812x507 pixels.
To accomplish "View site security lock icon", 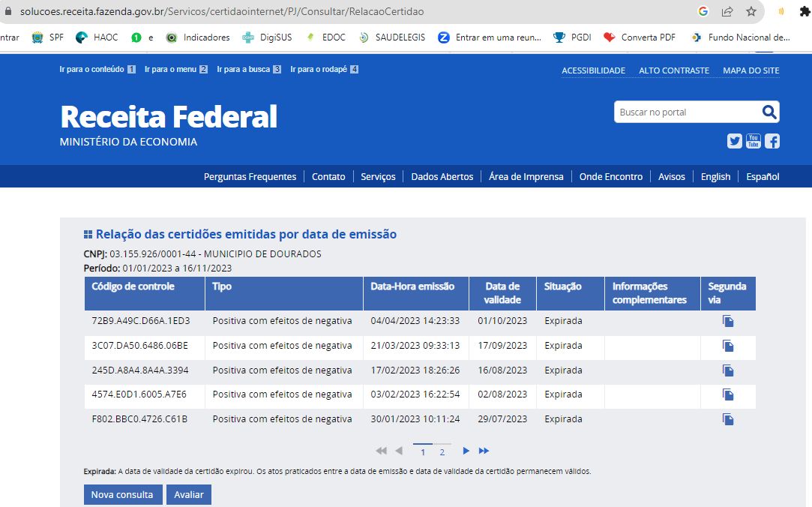I will 7,11.
